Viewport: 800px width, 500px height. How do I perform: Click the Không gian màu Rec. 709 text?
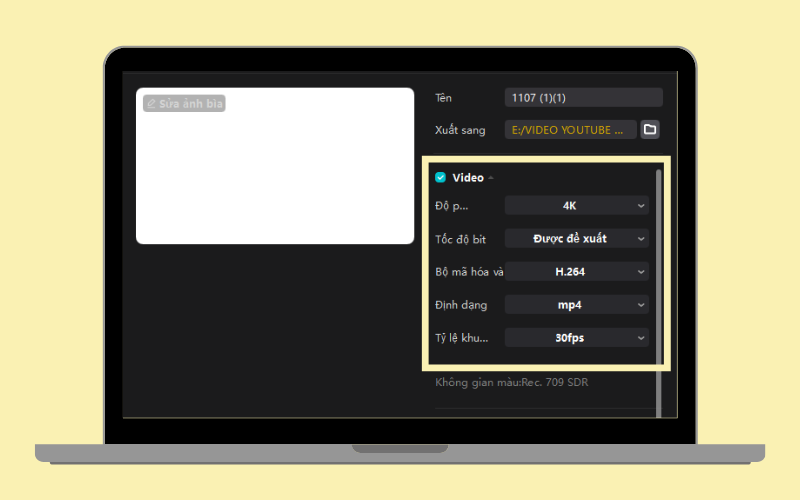[512, 382]
